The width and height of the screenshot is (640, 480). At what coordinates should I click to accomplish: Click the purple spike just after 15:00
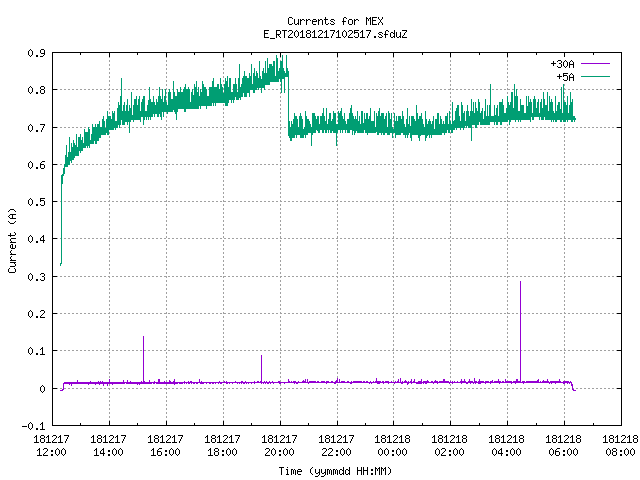(143, 359)
